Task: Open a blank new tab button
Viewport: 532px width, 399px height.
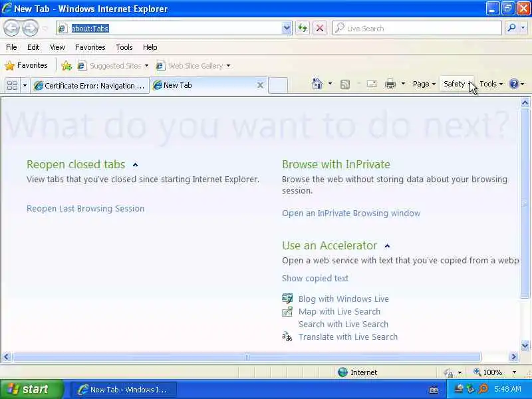Action: (x=278, y=85)
